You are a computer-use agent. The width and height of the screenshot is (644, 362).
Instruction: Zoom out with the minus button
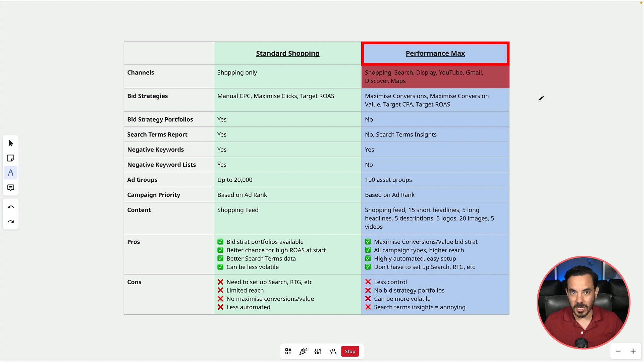click(x=618, y=351)
